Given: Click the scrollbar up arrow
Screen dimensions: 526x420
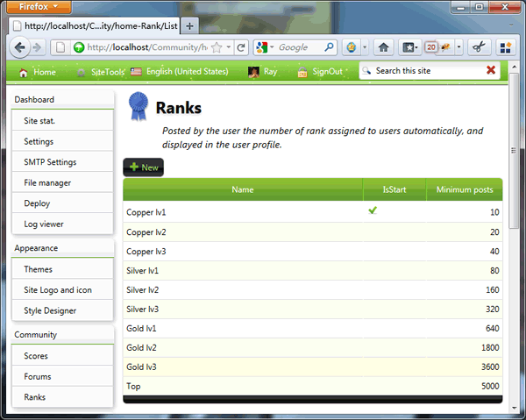Looking at the screenshot, I should point(514,67).
